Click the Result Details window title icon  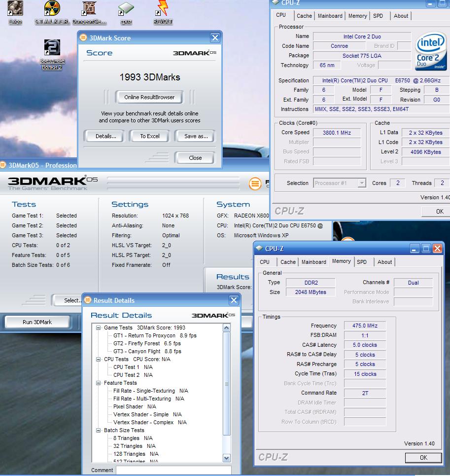[88, 300]
